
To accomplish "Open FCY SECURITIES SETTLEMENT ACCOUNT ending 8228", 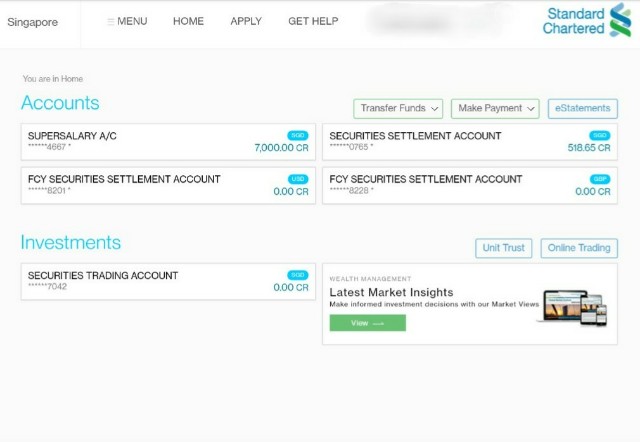I will pos(470,186).
